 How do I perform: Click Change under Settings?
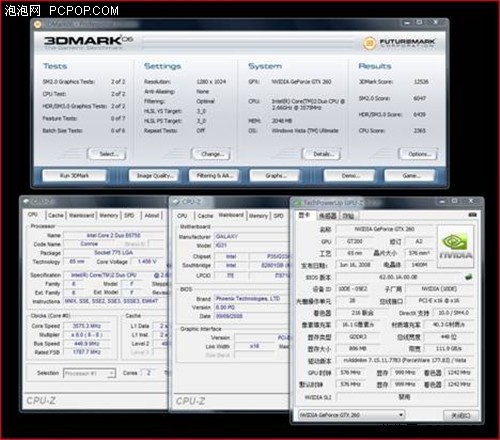click(211, 154)
